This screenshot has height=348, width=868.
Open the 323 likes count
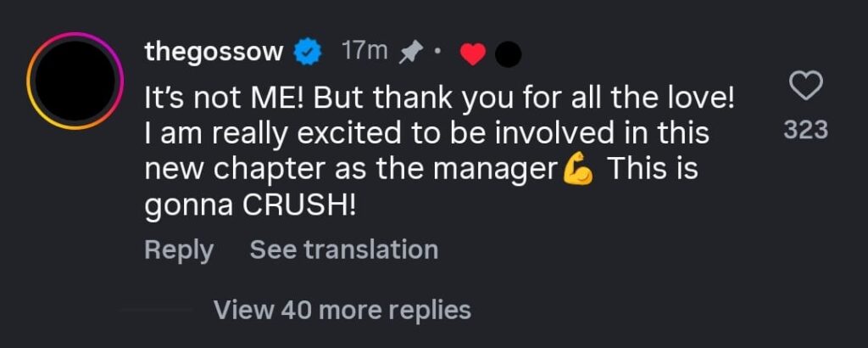pyautogui.click(x=805, y=132)
